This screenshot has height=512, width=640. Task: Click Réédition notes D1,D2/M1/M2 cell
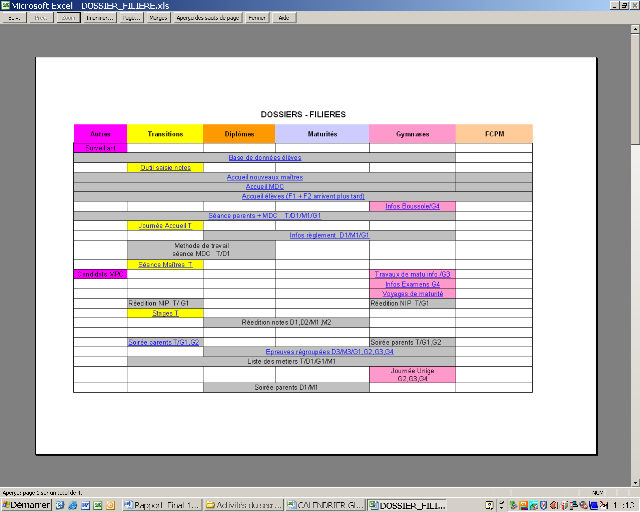[x=287, y=323]
